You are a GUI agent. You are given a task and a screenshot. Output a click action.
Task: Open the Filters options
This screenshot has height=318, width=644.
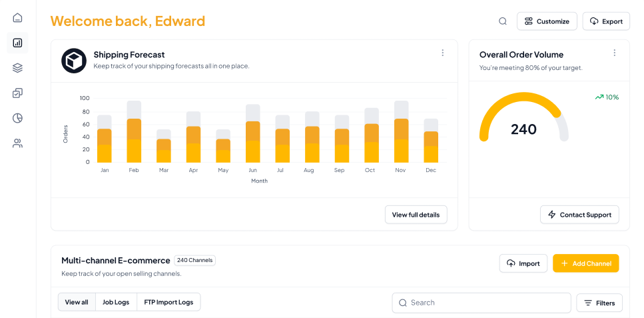coord(599,303)
